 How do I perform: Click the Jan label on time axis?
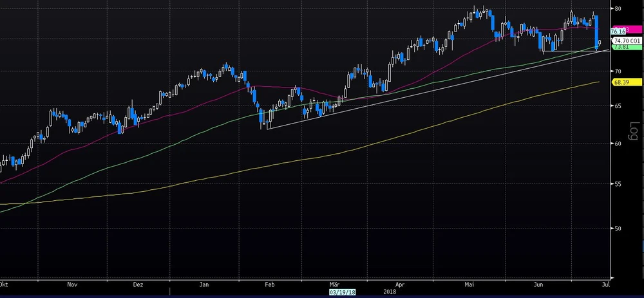point(204,283)
